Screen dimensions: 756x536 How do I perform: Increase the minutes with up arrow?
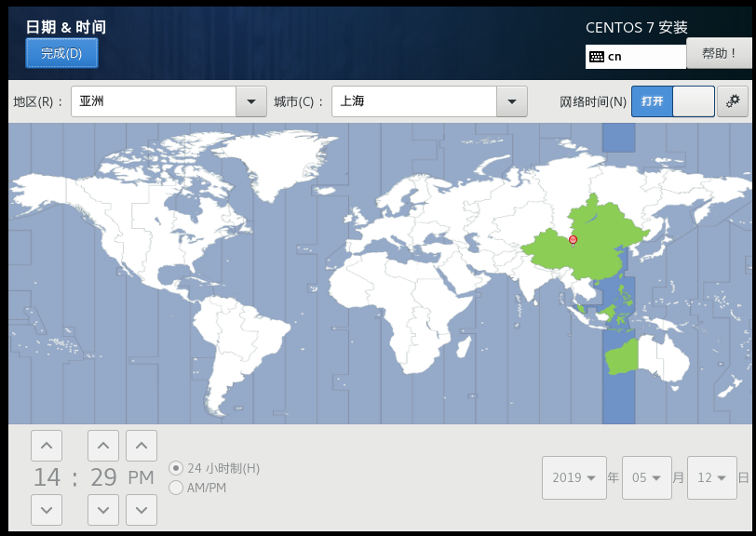point(103,446)
